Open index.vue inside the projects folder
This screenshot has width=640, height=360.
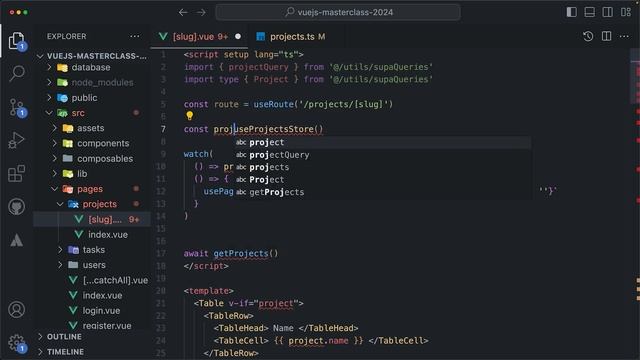click(x=92, y=235)
